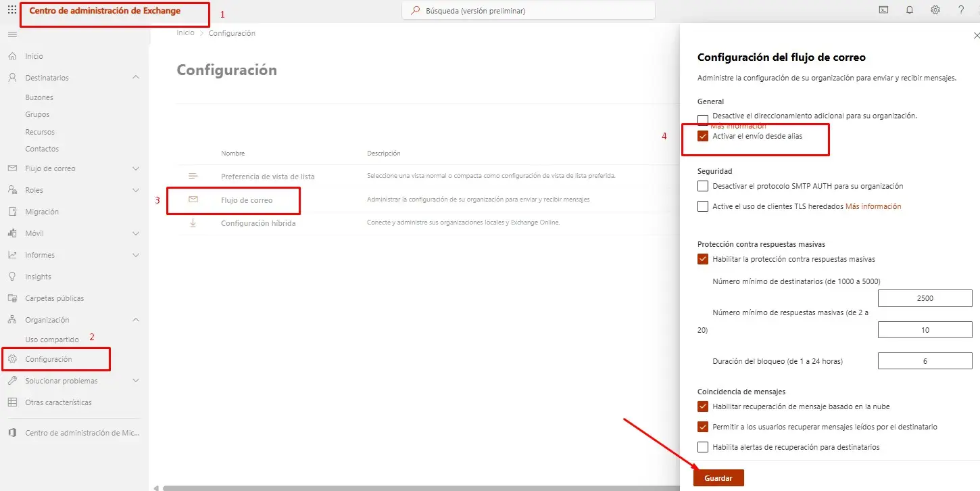This screenshot has width=980, height=491.
Task: Click the Organización hierarchy icon
Action: click(x=12, y=320)
